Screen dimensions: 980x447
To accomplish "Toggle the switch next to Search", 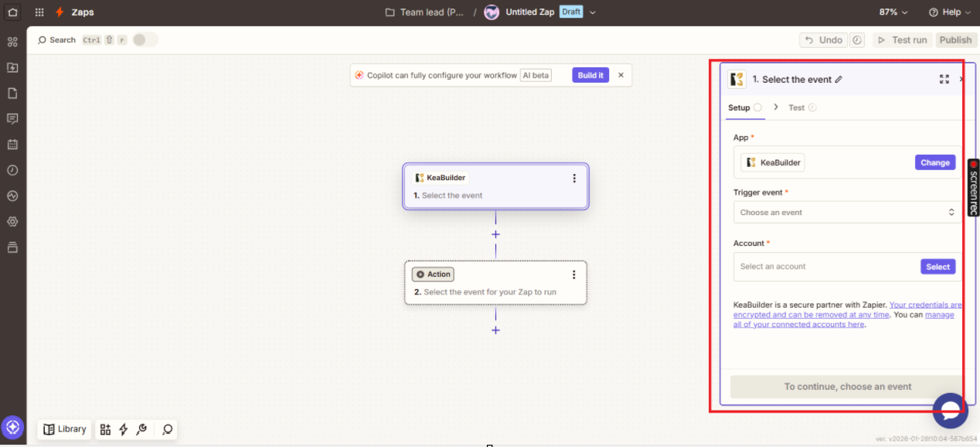I will 145,40.
